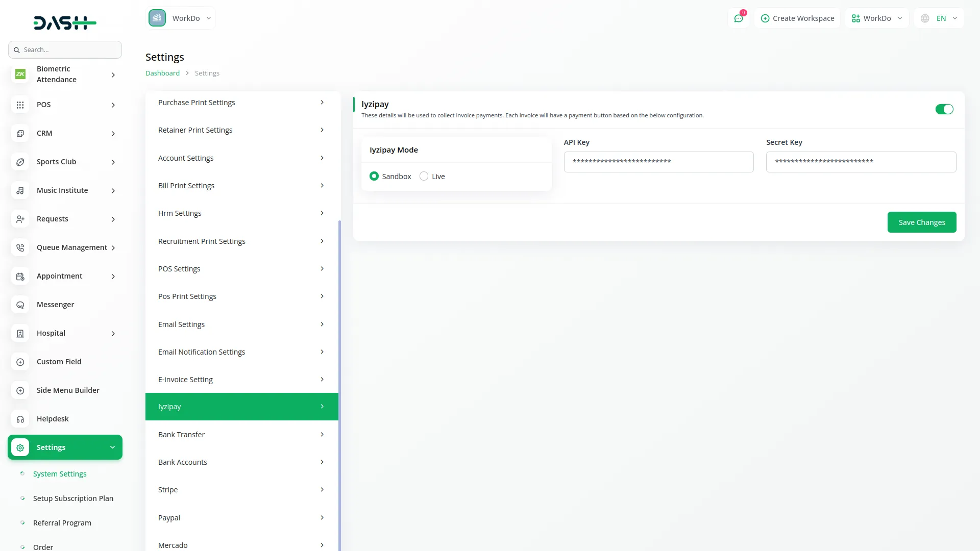980x551 pixels.
Task: Click the Messenger chat bubble icon
Action: point(20,305)
